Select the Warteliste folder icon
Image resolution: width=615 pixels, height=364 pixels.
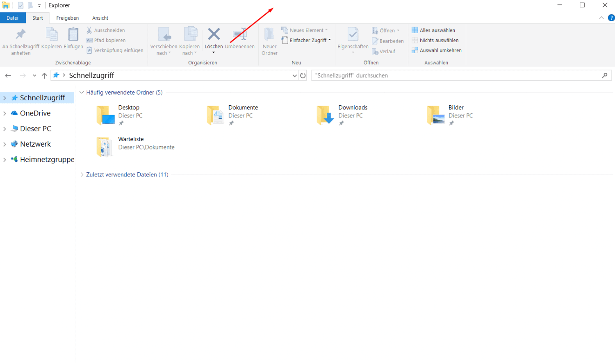click(105, 147)
